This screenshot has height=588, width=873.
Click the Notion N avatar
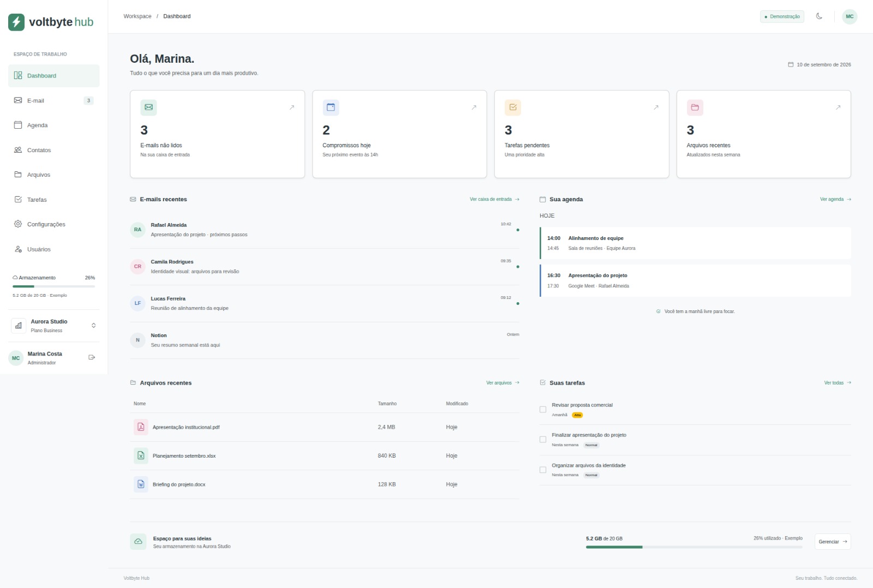[137, 340]
